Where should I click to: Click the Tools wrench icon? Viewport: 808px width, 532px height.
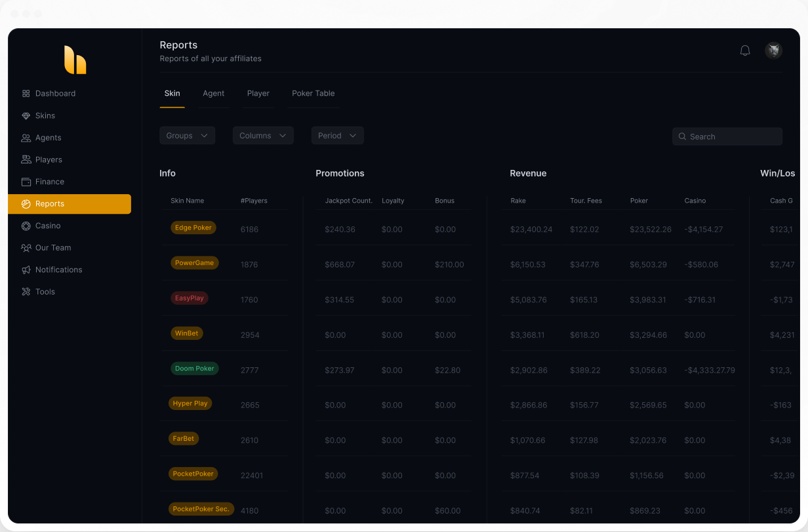tap(26, 292)
